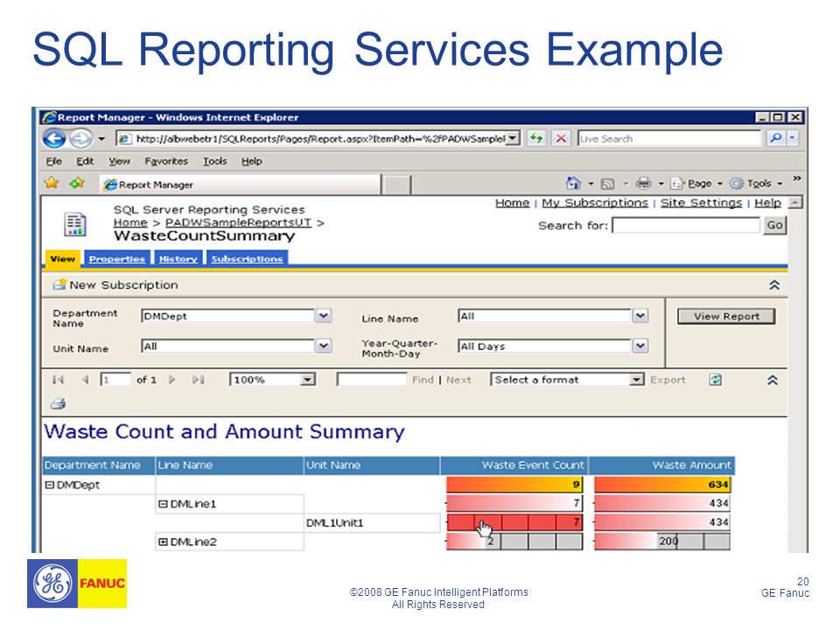This screenshot has width=840, height=630.
Task: Go to the last report page icon
Action: (199, 380)
